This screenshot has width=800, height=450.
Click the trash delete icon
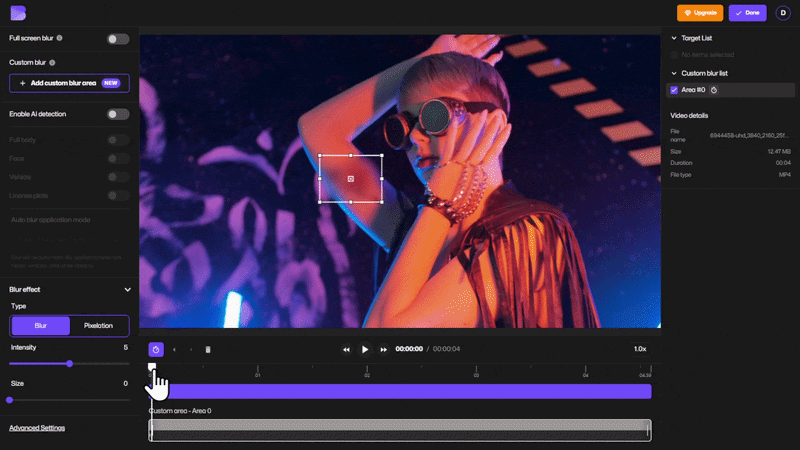208,349
